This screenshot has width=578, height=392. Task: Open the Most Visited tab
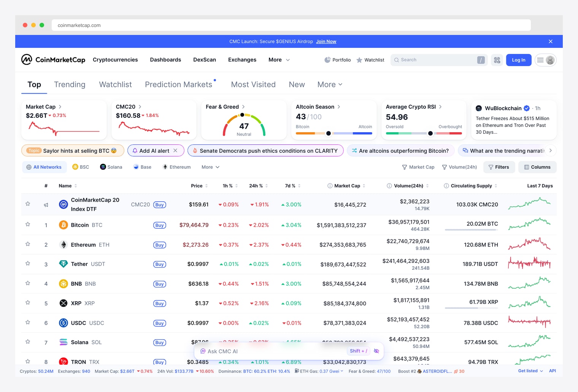(253, 84)
